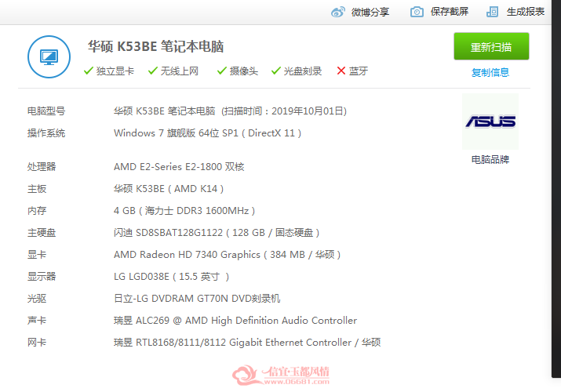This screenshot has height=392, width=561.
Task: Click 闪迪 SD8SBAT128G1122 disk value
Action: pyautogui.click(x=217, y=233)
